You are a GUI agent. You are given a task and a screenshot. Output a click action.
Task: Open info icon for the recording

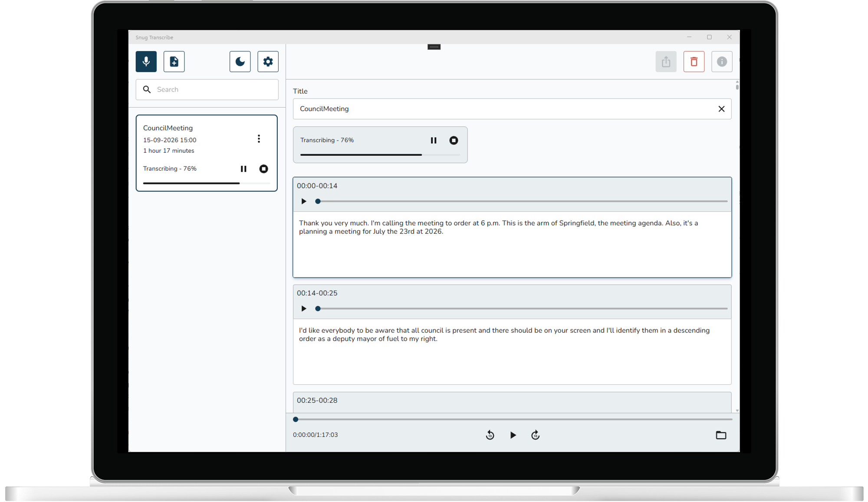[722, 62]
